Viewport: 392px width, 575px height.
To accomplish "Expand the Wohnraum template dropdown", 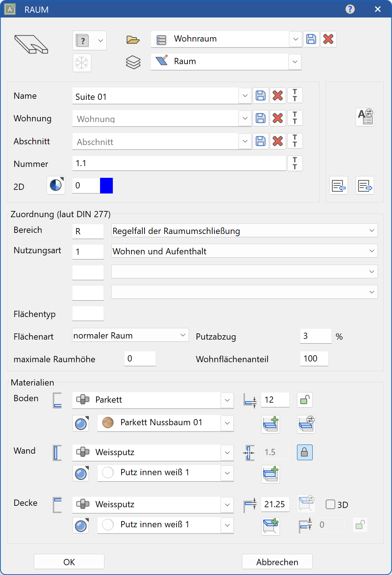I will coord(296,39).
